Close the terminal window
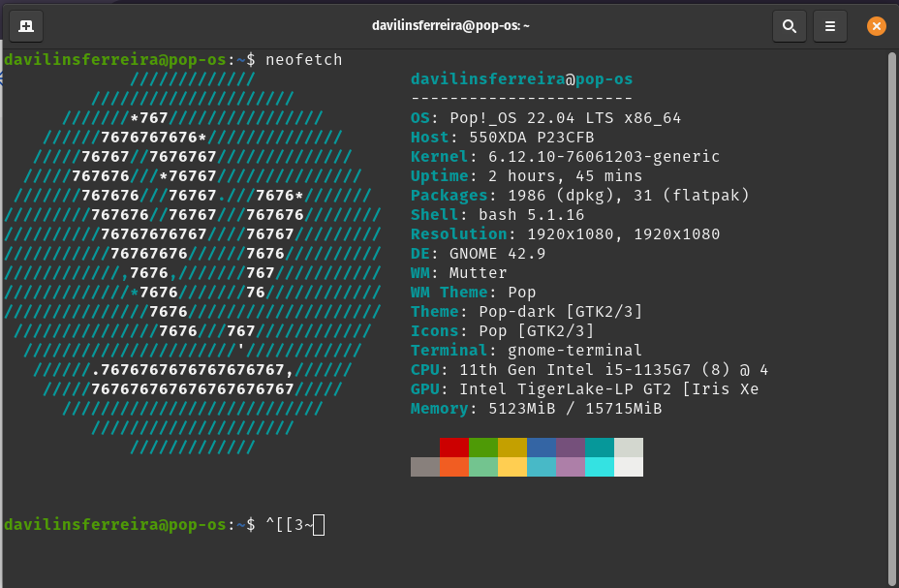The image size is (899, 588). [876, 26]
